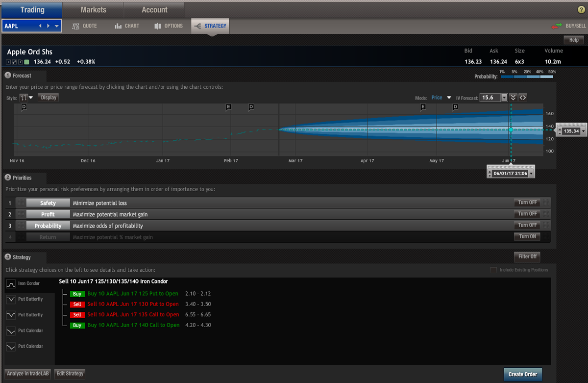
Task: Switch to the Account tab
Action: pos(154,10)
